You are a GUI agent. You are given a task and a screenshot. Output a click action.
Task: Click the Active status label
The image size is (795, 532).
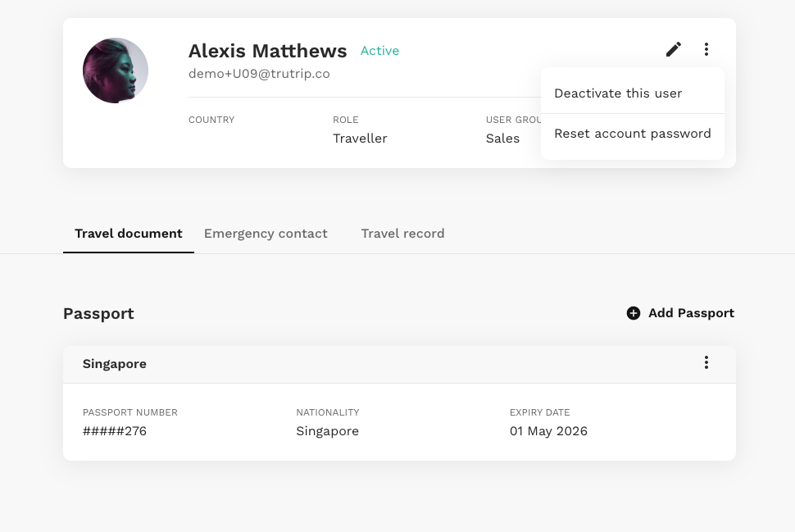click(x=379, y=51)
